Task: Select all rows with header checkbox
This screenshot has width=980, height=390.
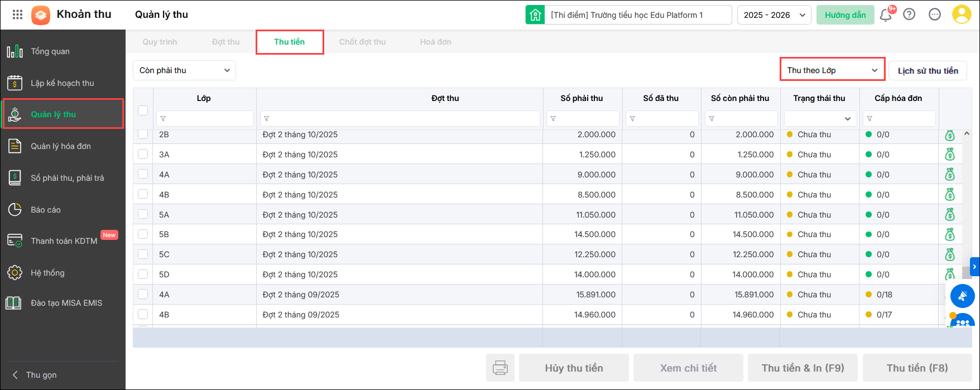Action: tap(143, 110)
